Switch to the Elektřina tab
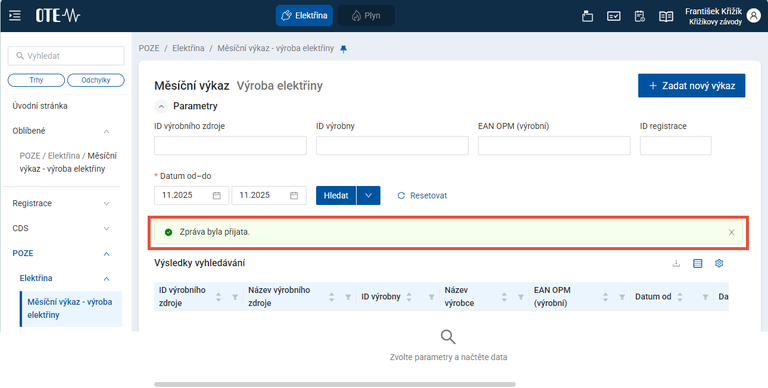This screenshot has width=768, height=388. [x=304, y=16]
